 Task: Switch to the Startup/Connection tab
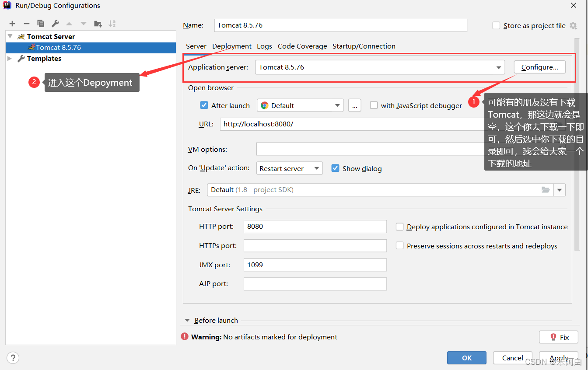click(x=364, y=46)
